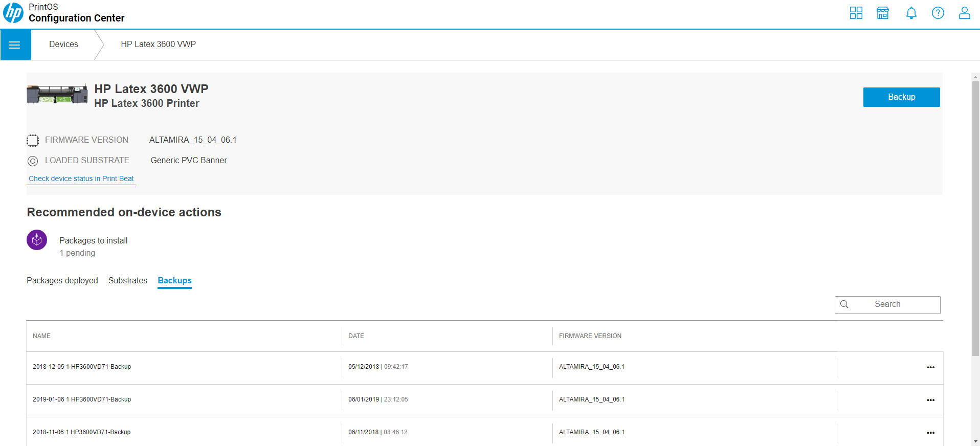Open options for 2019-01-06 backup row
The image size is (980, 447).
[x=930, y=400]
